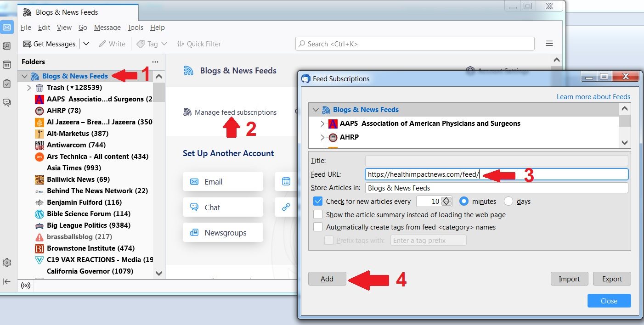
Task: Open the Tools menu
Action: 136,28
